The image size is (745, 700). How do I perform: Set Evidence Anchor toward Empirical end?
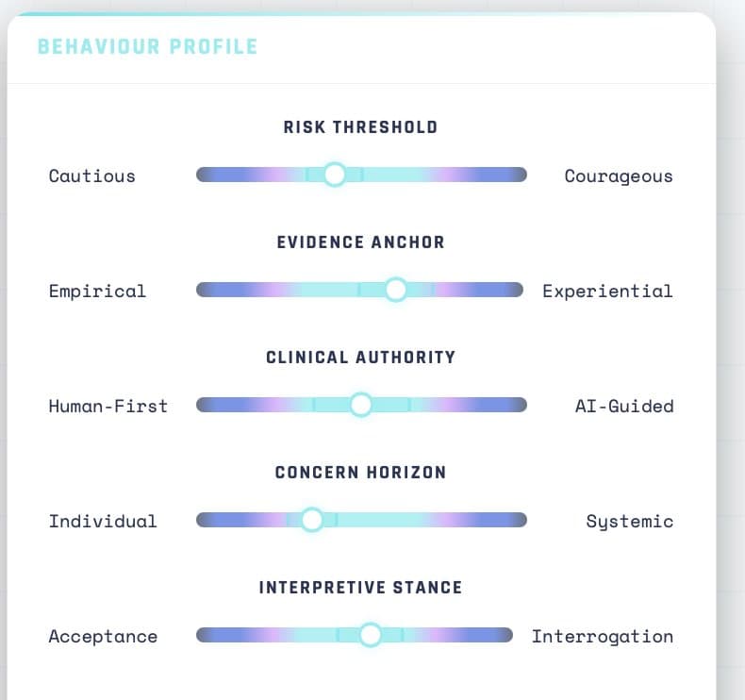point(209,290)
